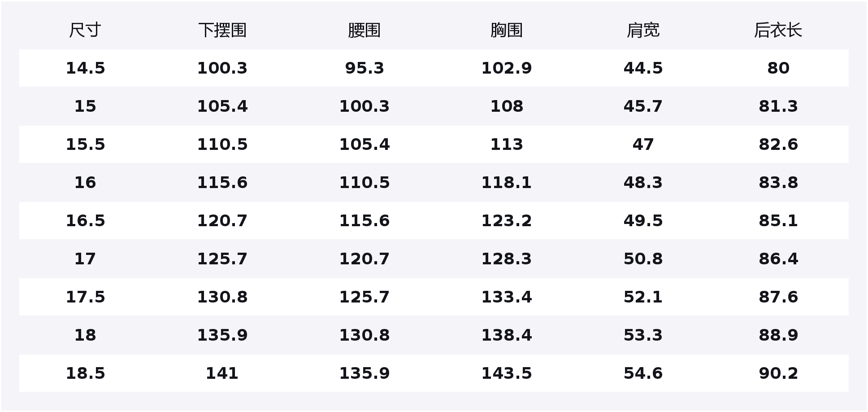
Task: Click the 后衣长 value 86.4
Action: coord(778,259)
